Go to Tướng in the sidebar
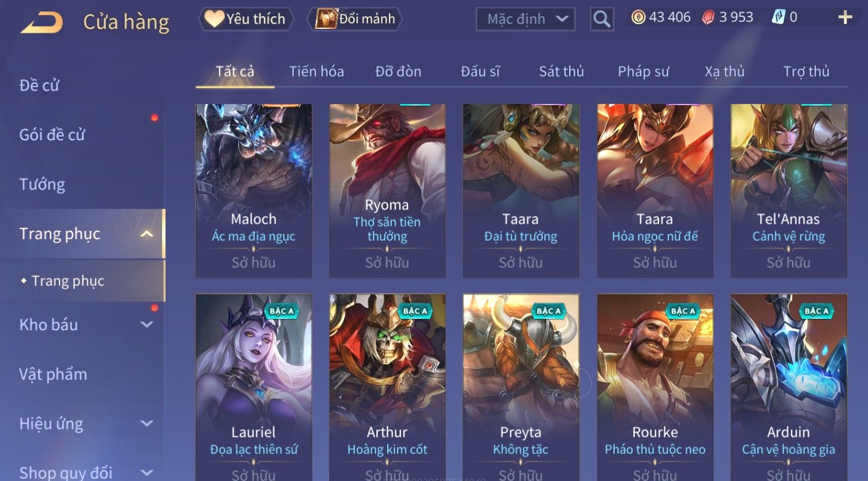The height and width of the screenshot is (481, 868). 42,184
